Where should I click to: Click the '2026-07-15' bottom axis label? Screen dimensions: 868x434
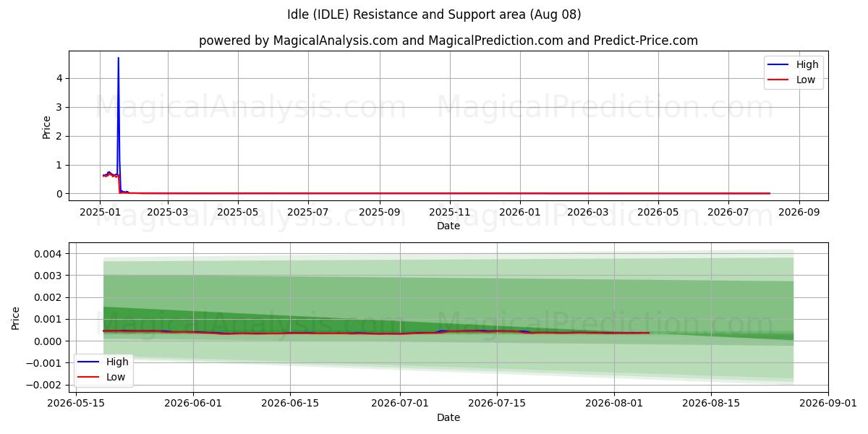click(497, 404)
